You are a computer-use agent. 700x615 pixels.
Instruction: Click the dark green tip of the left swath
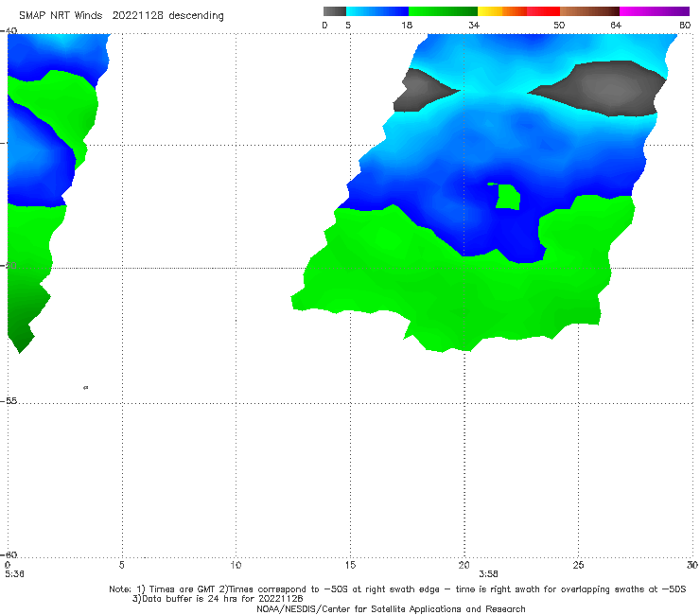pos(20,337)
